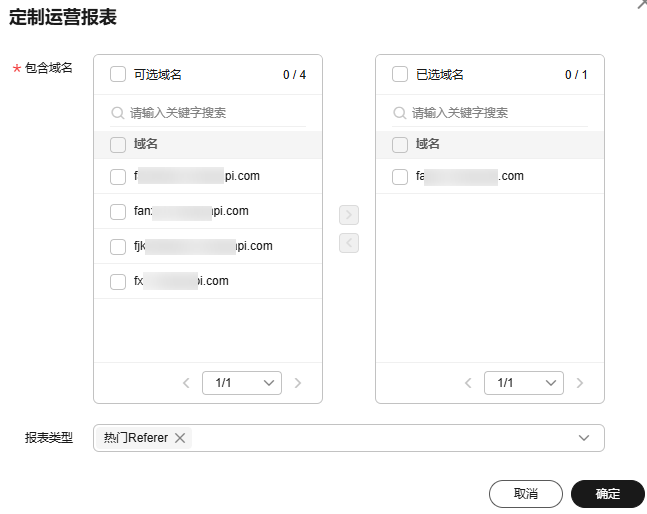The height and width of the screenshot is (514, 647).
Task: Check the 域名 header checkbox in available list
Action: (118, 145)
